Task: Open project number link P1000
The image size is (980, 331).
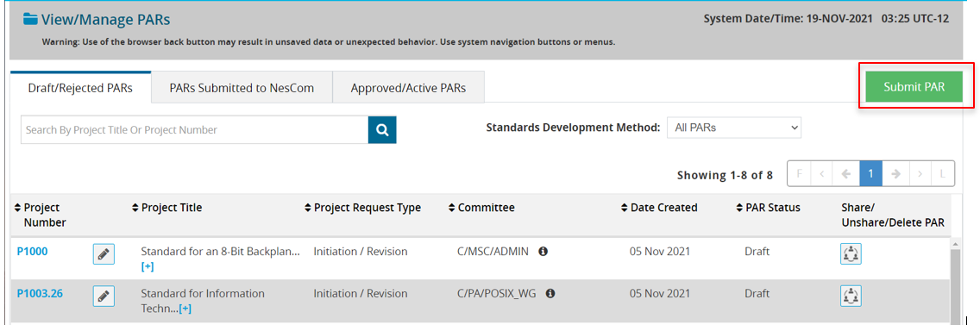Action: pyautogui.click(x=32, y=252)
